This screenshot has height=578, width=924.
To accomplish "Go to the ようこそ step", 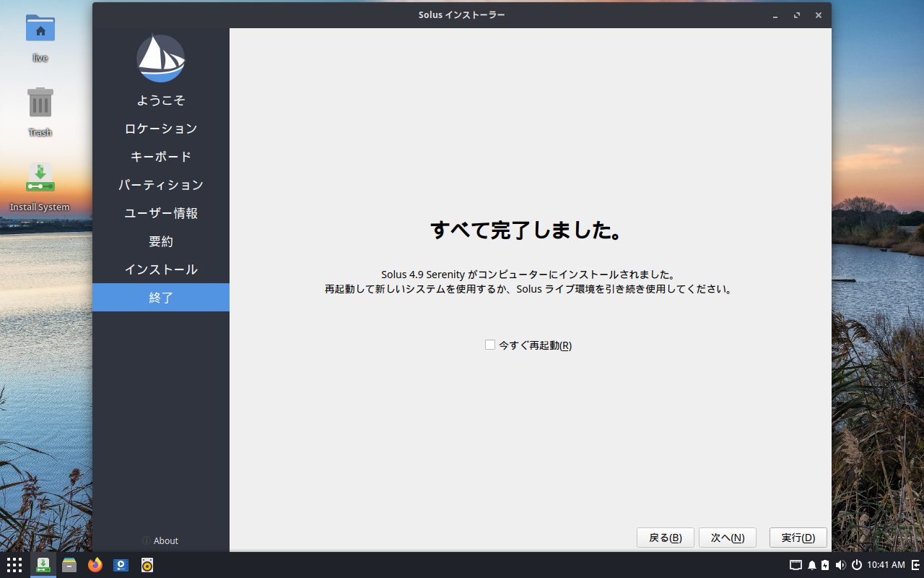I will click(x=161, y=100).
